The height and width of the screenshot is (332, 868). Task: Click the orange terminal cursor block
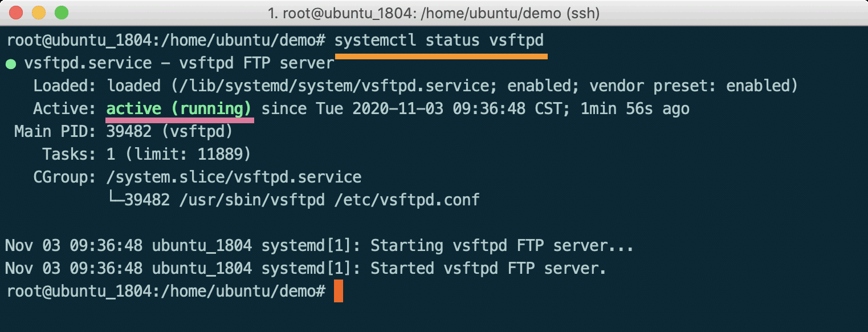click(x=339, y=291)
